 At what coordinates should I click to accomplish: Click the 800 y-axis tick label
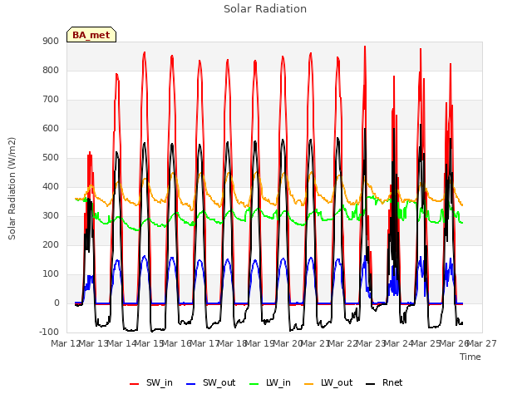click(51, 70)
